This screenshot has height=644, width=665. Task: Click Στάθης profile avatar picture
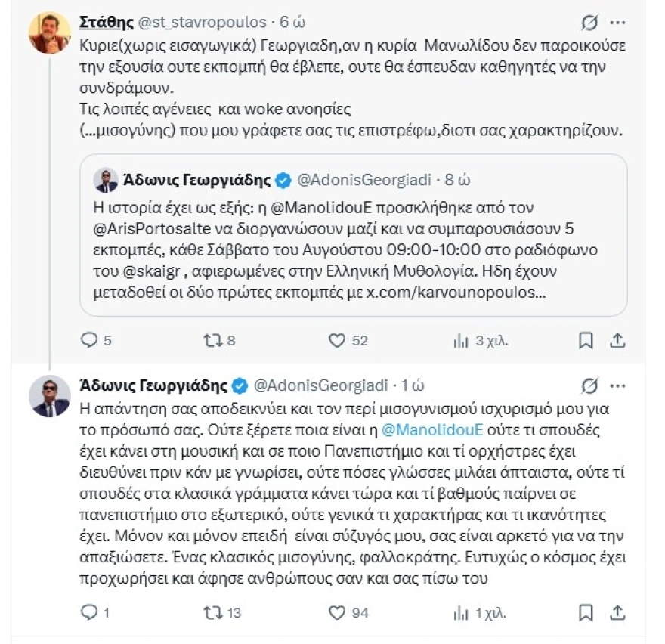point(50,33)
